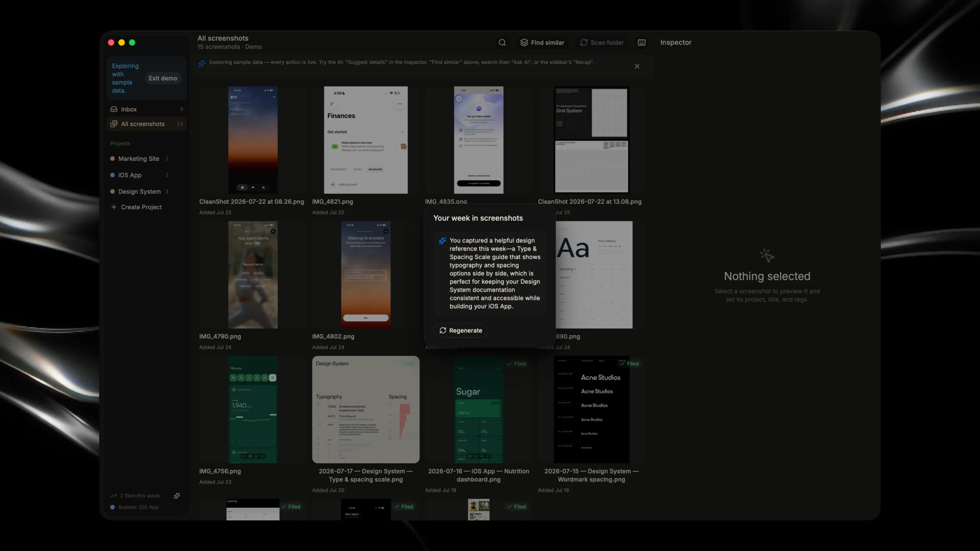Click the 'Your week in screenshots' heading
The height and width of the screenshot is (551, 980).
point(478,218)
